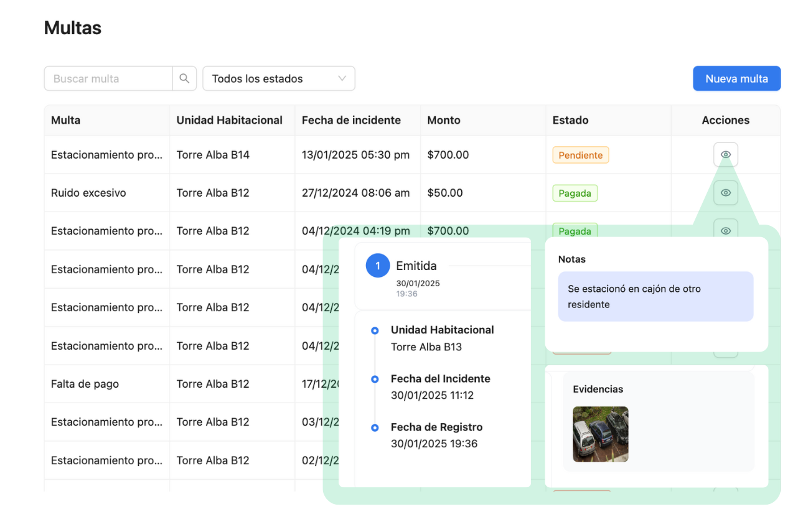803x532 pixels.
Task: Sort by the Multa column header
Action: point(66,120)
